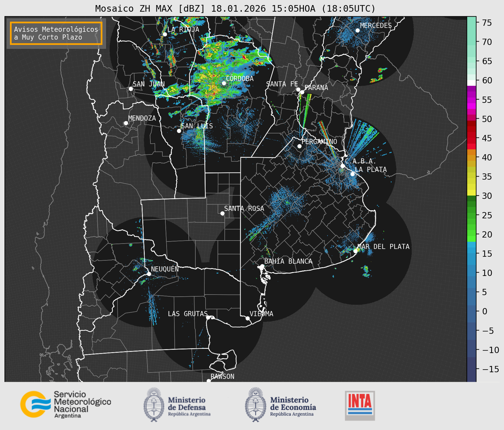Click the Santa Rosa city marker

point(222,213)
